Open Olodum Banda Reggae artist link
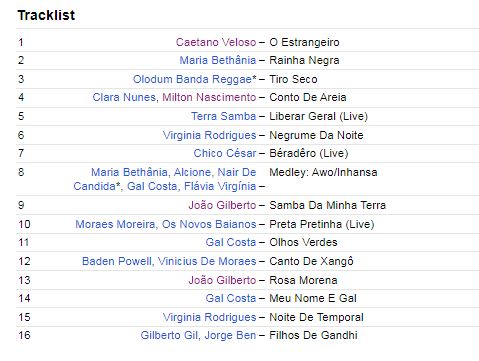This screenshot has height=361, width=479. [192, 79]
